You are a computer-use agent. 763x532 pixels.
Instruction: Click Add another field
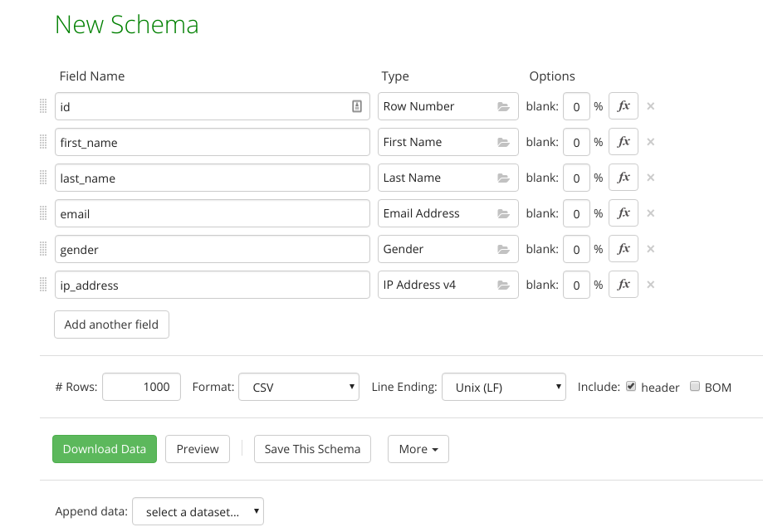(x=111, y=325)
